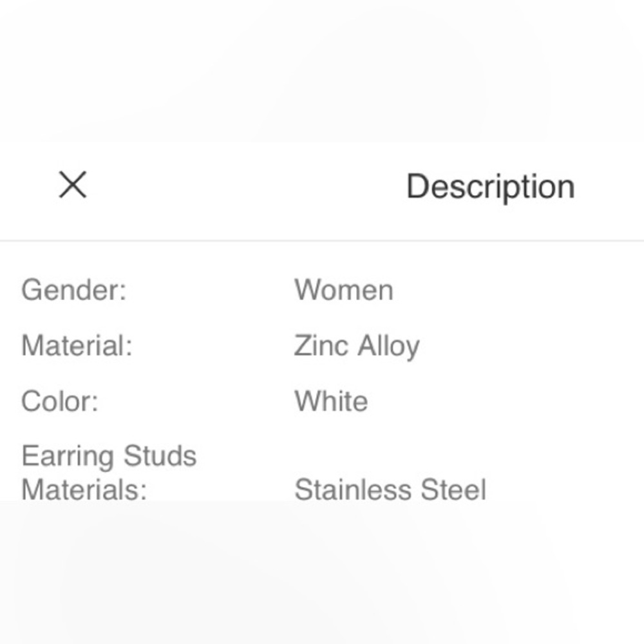Click the Materials: label line

pyautogui.click(x=84, y=489)
